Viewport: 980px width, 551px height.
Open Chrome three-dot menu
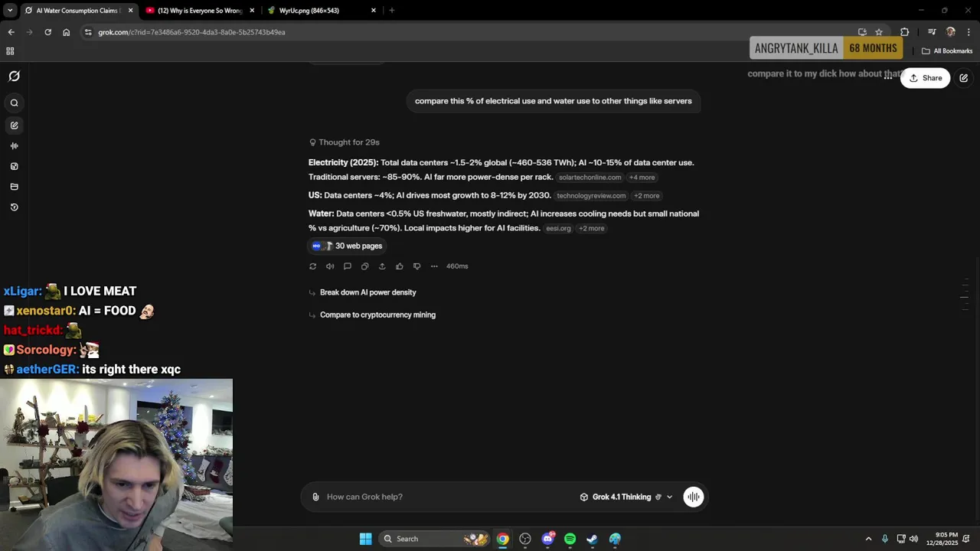tap(969, 32)
